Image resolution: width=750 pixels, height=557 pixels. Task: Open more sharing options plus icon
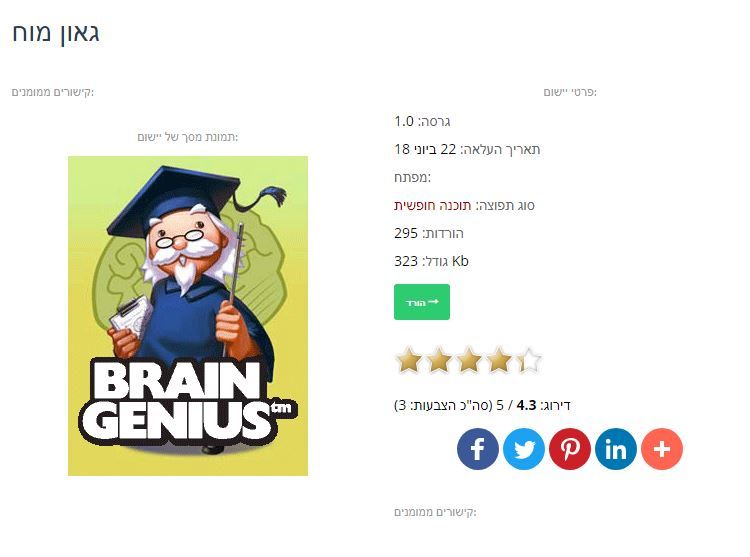(662, 448)
